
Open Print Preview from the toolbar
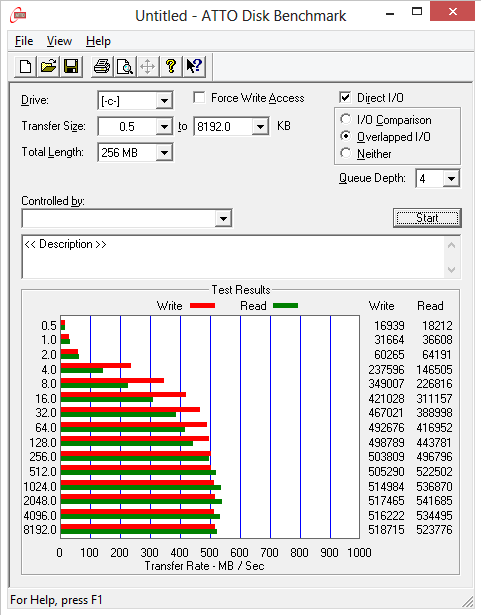(x=125, y=66)
